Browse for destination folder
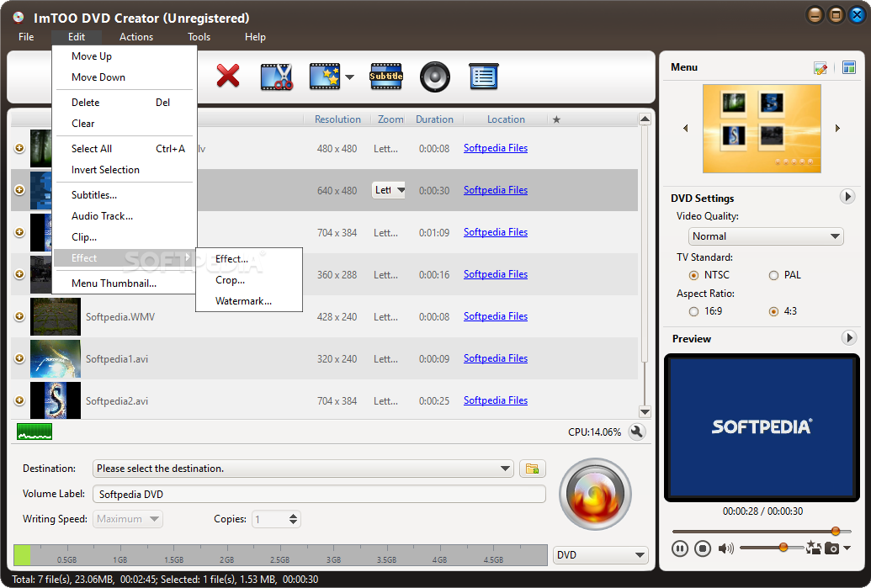This screenshot has height=588, width=871. tap(532, 469)
